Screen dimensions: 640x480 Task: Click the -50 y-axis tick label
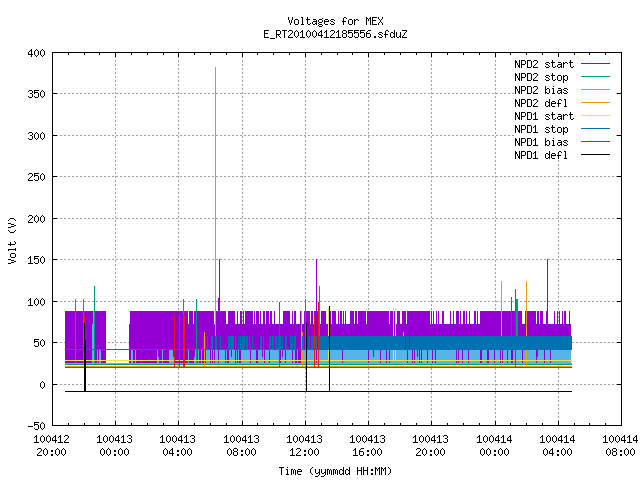point(37,426)
